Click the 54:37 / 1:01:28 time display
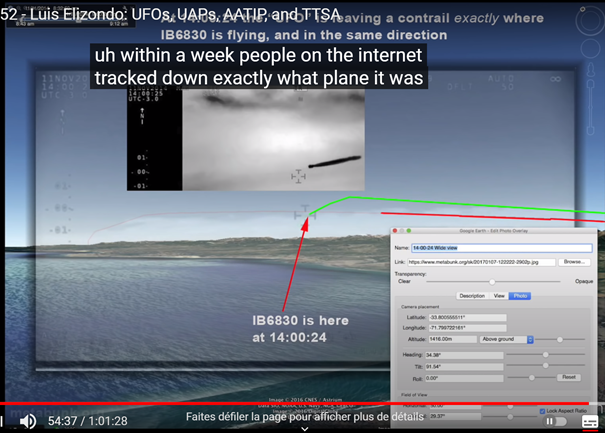 (88, 421)
